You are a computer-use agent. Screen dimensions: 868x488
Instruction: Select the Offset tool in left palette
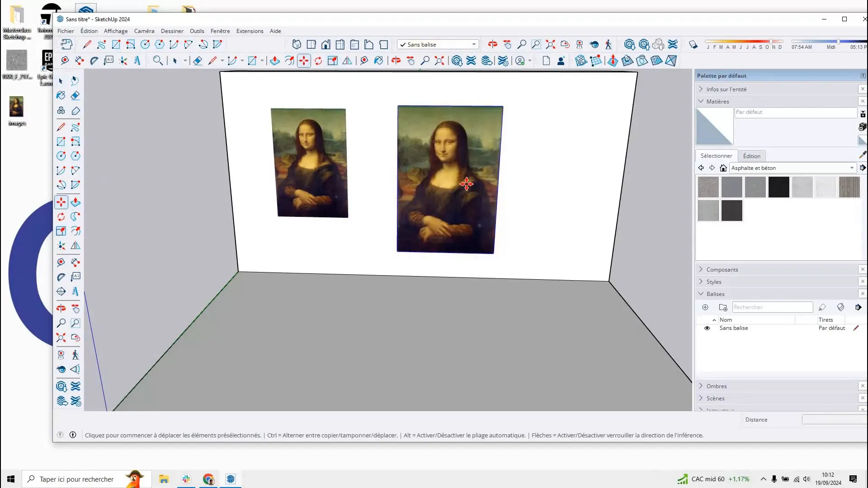pyautogui.click(x=75, y=231)
